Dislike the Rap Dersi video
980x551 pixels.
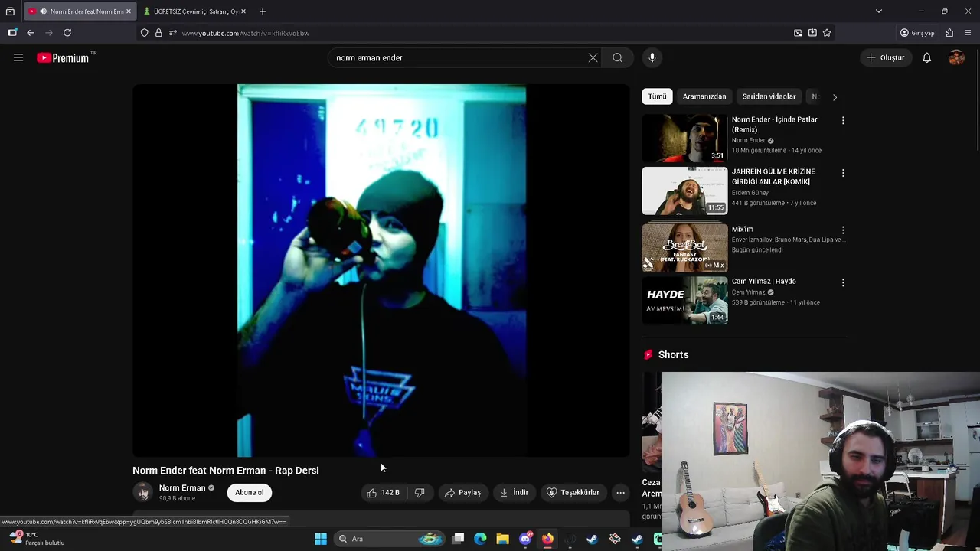coord(420,493)
